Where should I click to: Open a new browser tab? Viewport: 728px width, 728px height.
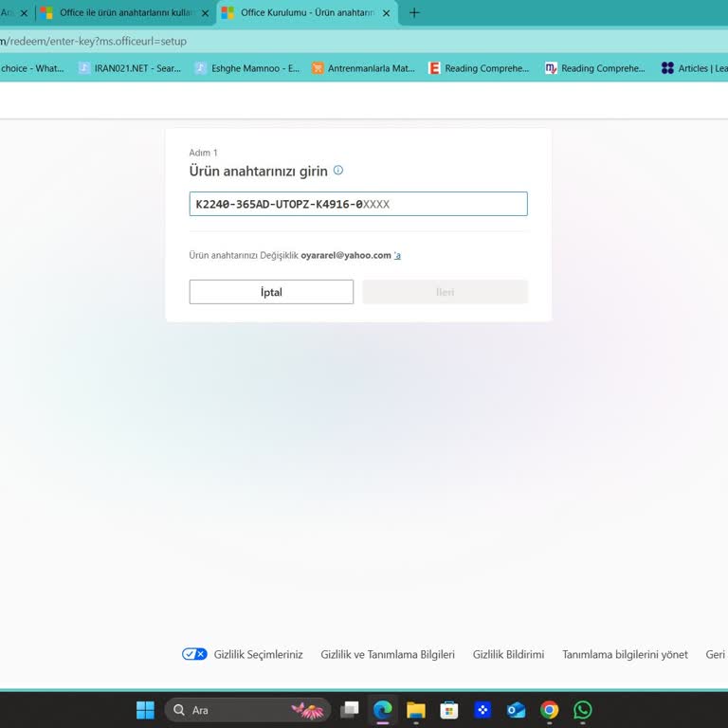[414, 13]
